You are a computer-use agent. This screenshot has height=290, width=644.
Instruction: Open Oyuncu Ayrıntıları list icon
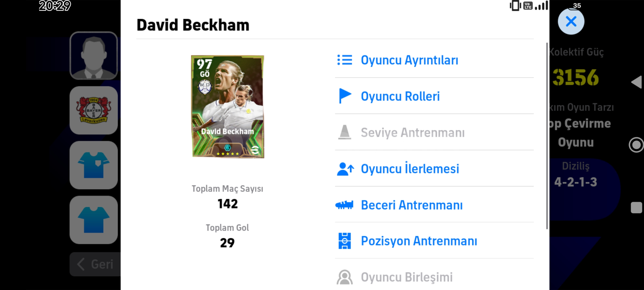pos(345,60)
